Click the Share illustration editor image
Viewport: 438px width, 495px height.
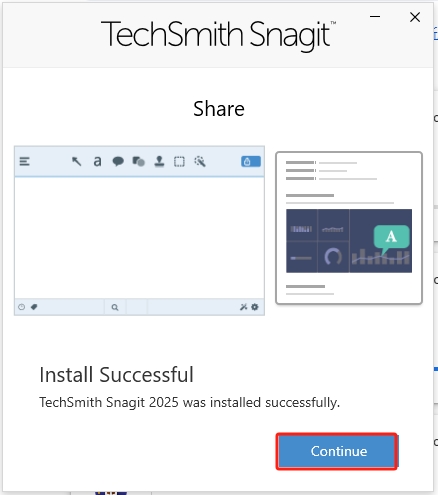pyautogui.click(x=139, y=230)
